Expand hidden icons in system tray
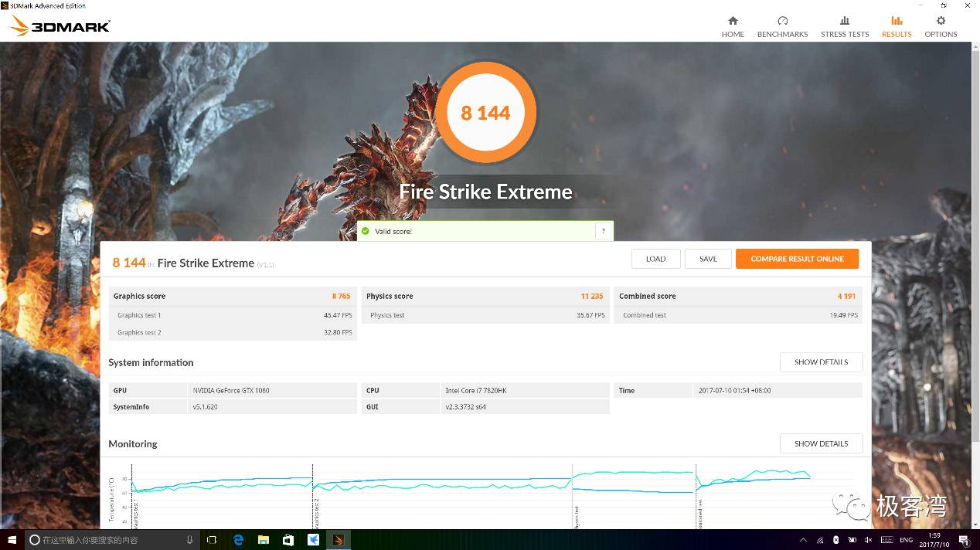Screen dimensions: 980x550 804,539
